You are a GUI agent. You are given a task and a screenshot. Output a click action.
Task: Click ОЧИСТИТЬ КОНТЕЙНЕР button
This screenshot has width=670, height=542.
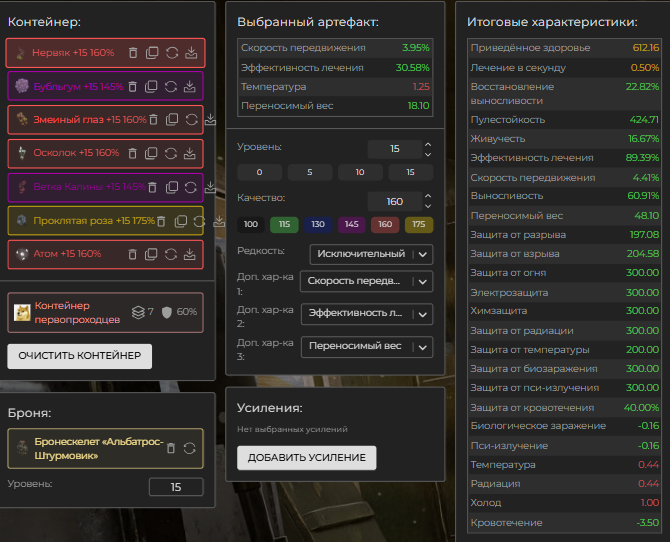[x=79, y=356]
